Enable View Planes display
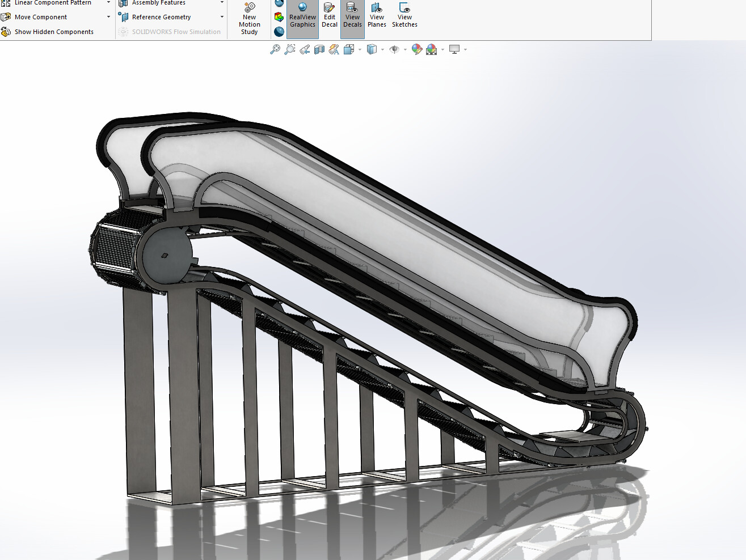746x560 pixels. 376,16
